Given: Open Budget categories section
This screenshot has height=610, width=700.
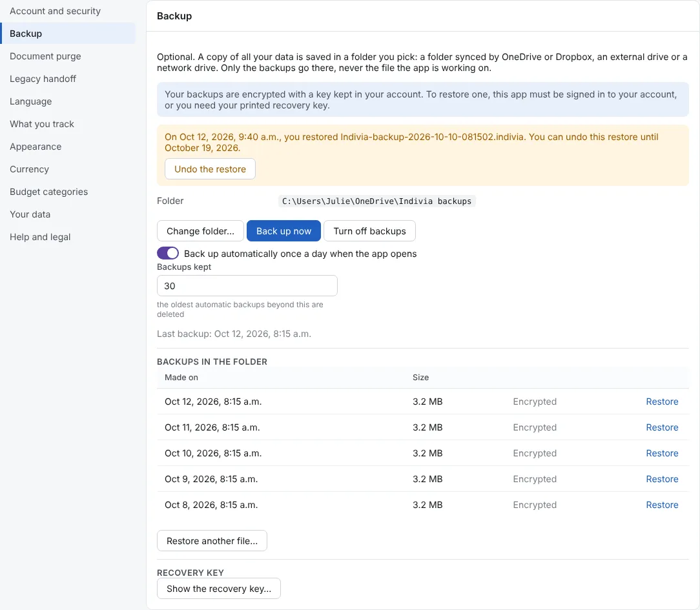Looking at the screenshot, I should [68, 192].
